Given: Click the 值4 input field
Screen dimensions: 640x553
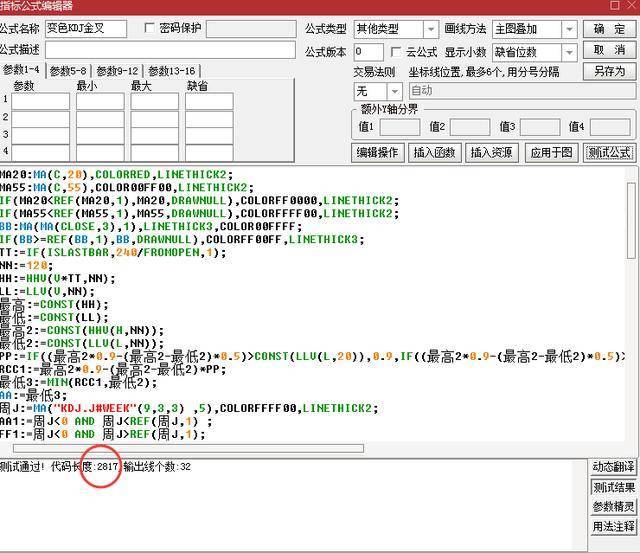Looking at the screenshot, I should point(610,127).
